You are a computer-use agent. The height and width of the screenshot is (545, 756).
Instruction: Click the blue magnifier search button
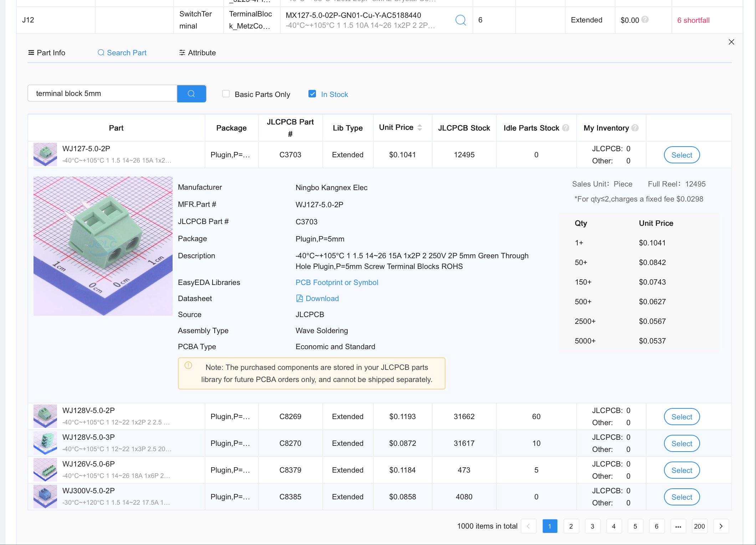tap(191, 93)
